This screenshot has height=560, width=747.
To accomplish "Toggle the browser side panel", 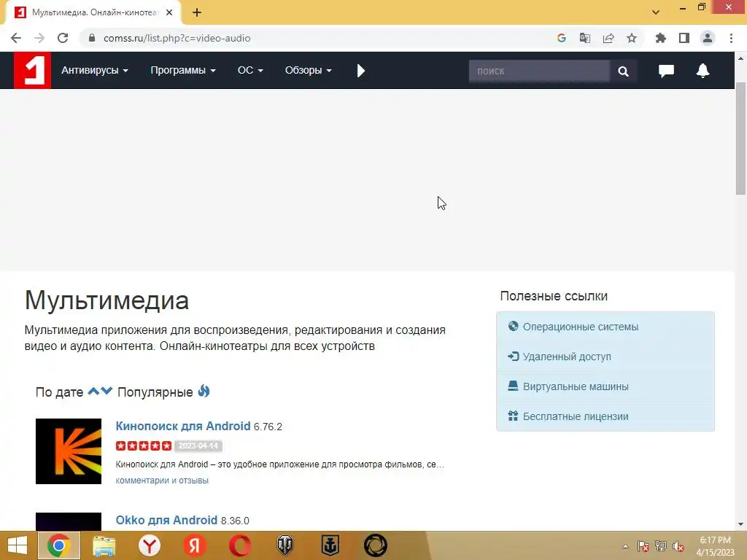I will coord(684,38).
